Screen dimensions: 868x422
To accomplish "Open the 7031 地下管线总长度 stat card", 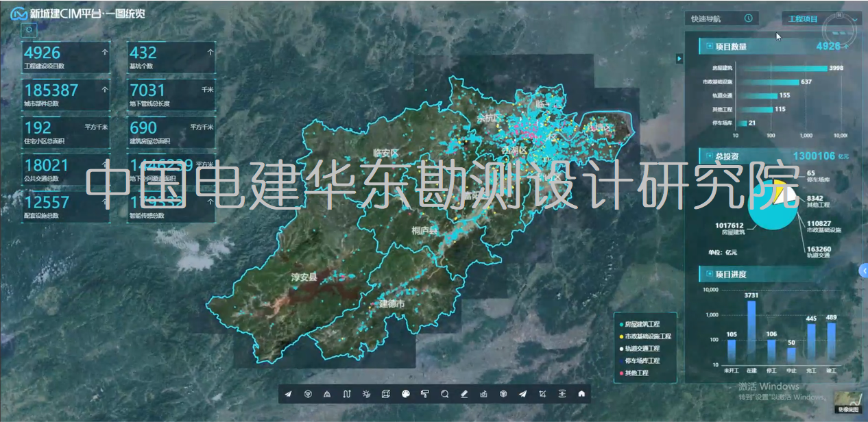I will point(171,95).
